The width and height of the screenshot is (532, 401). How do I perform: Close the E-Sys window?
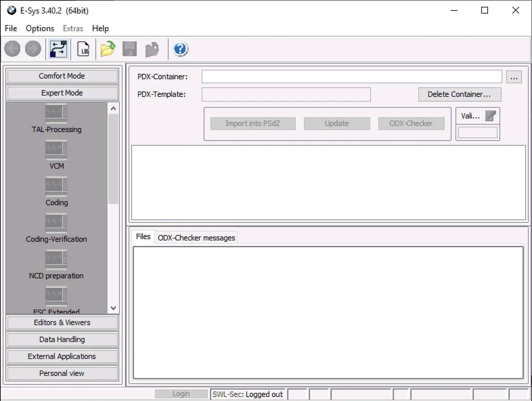(515, 10)
